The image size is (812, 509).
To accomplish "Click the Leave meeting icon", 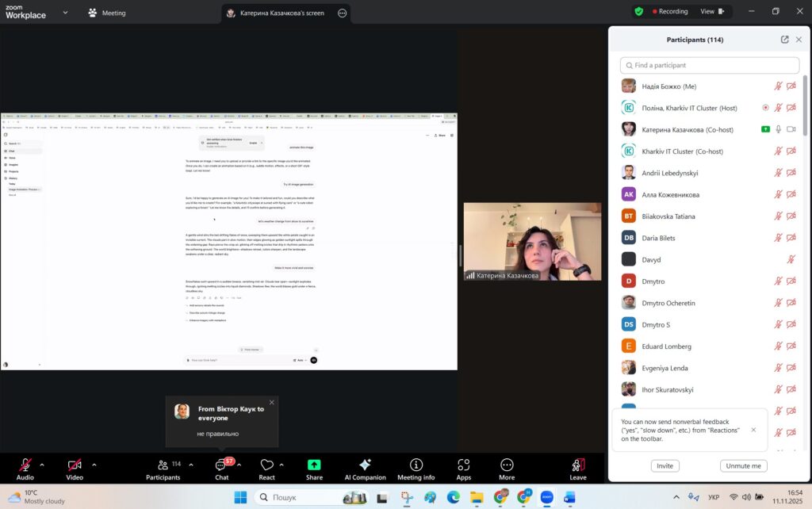I will (578, 465).
